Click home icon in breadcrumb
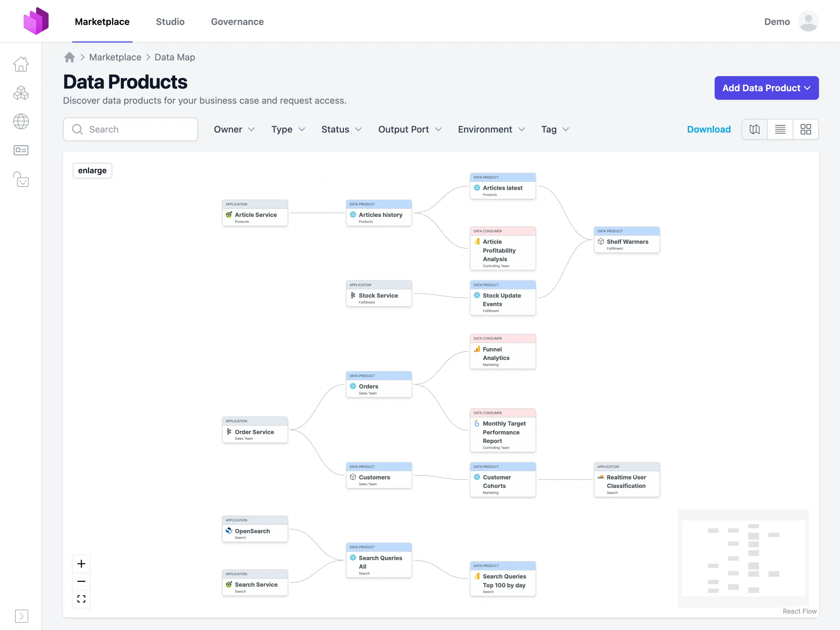 [x=70, y=57]
